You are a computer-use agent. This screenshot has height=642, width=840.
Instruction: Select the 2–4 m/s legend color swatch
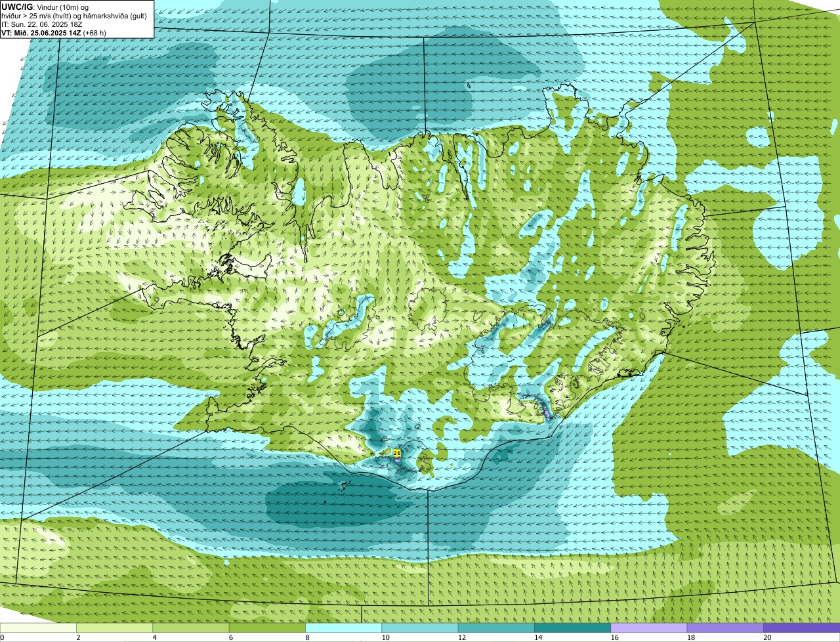[x=115, y=628]
